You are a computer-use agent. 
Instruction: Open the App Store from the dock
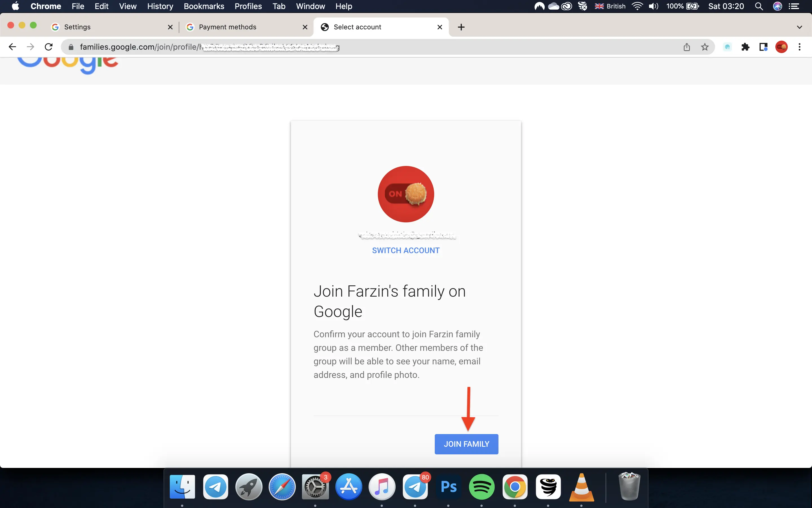point(348,487)
